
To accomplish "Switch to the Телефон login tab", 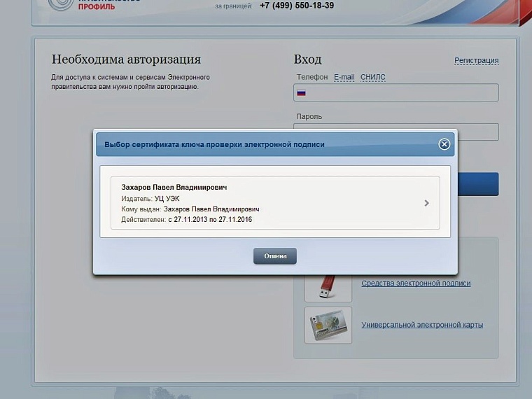I will [x=311, y=77].
